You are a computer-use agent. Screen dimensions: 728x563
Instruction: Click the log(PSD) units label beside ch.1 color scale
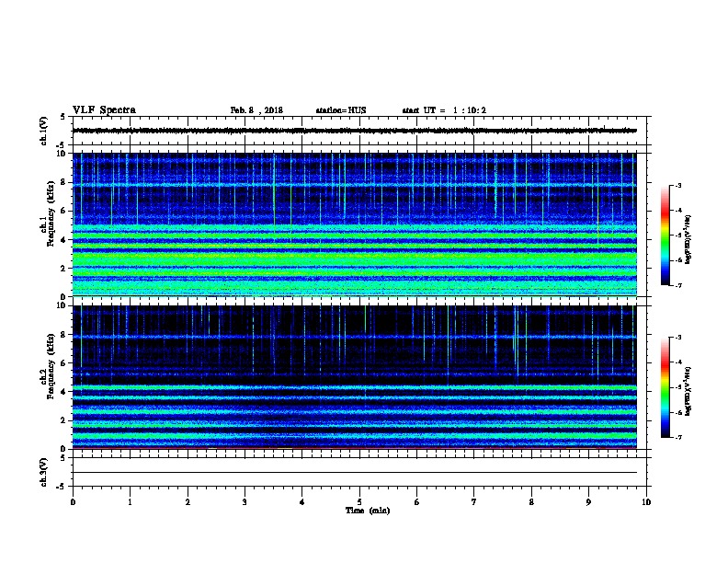688,239
